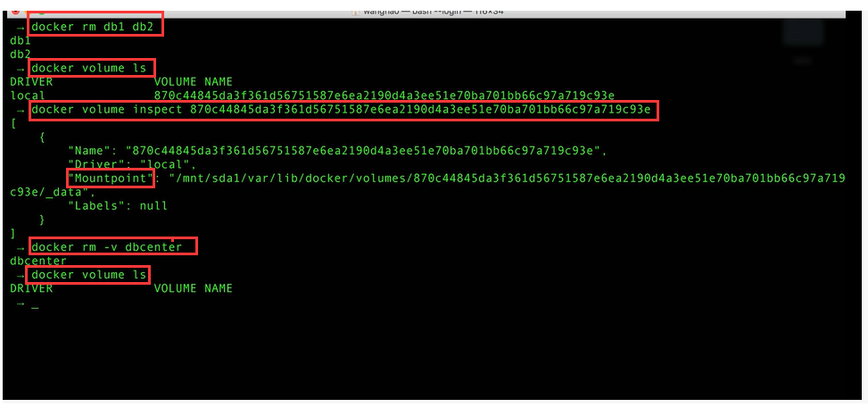Click the volume hash in the 'local' row
The width and height of the screenshot is (868, 407).
pyautogui.click(x=384, y=96)
